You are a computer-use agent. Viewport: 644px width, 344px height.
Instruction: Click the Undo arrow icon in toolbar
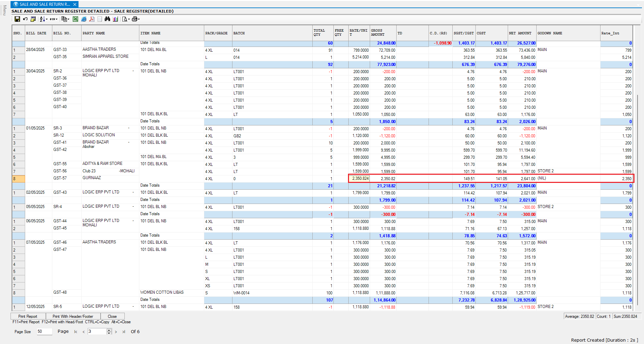click(x=25, y=19)
